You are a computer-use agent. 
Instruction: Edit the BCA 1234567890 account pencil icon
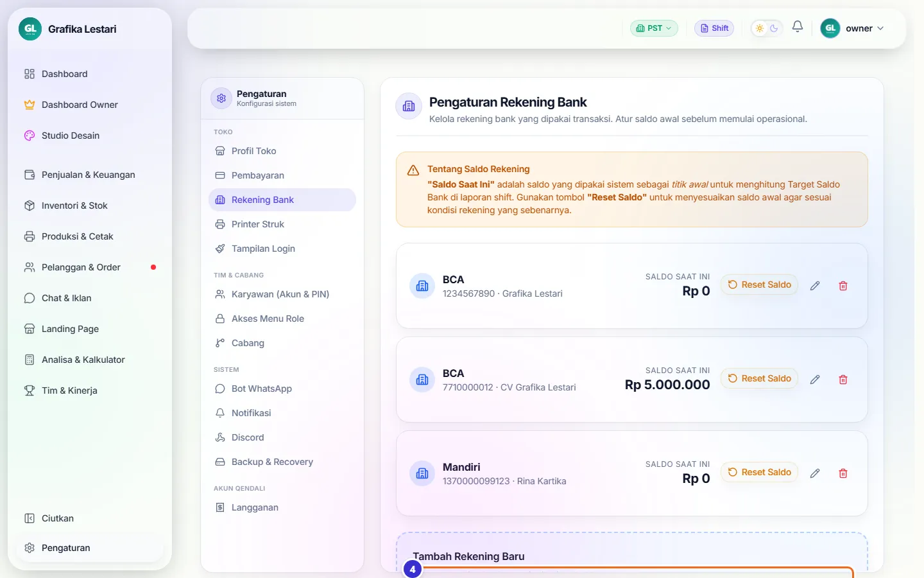click(x=815, y=286)
